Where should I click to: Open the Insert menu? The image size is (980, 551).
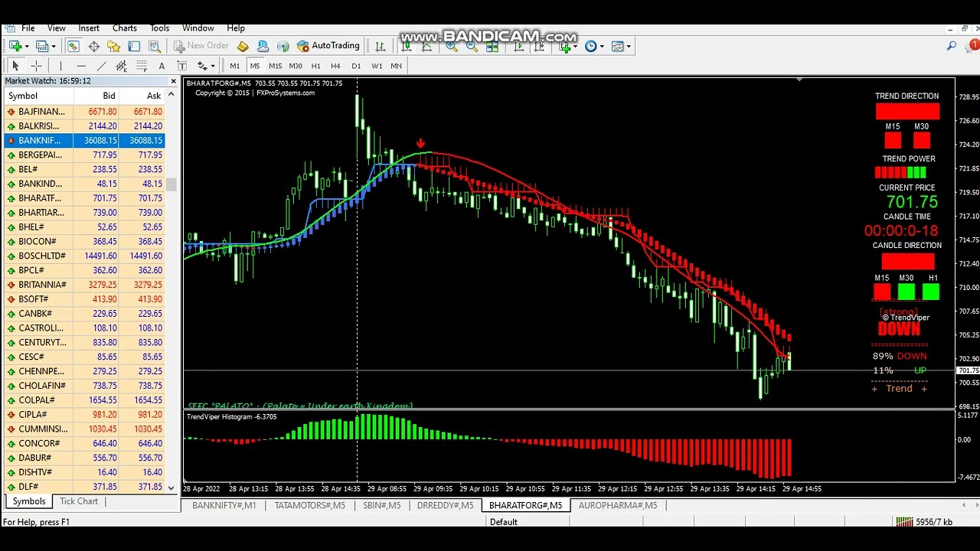[x=89, y=28]
